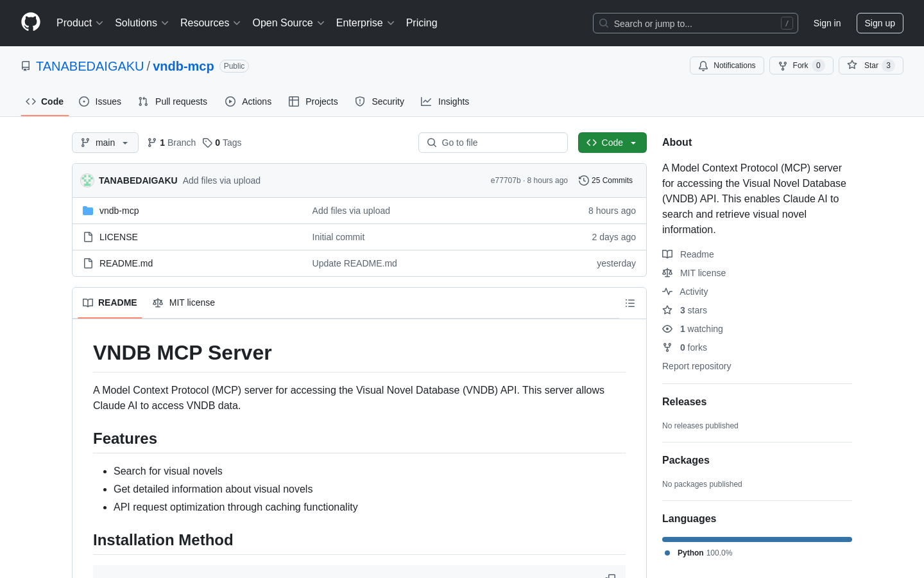Open the Insights tab

[x=445, y=101]
